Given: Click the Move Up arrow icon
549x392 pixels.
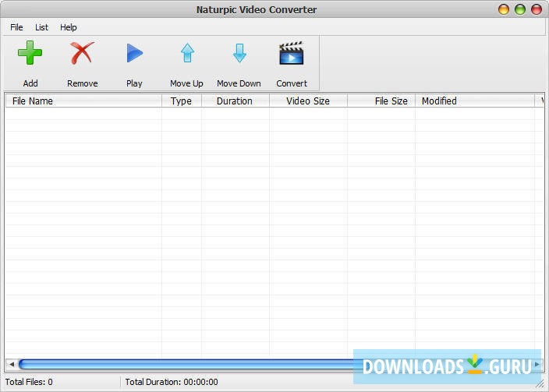Looking at the screenshot, I should 187,53.
